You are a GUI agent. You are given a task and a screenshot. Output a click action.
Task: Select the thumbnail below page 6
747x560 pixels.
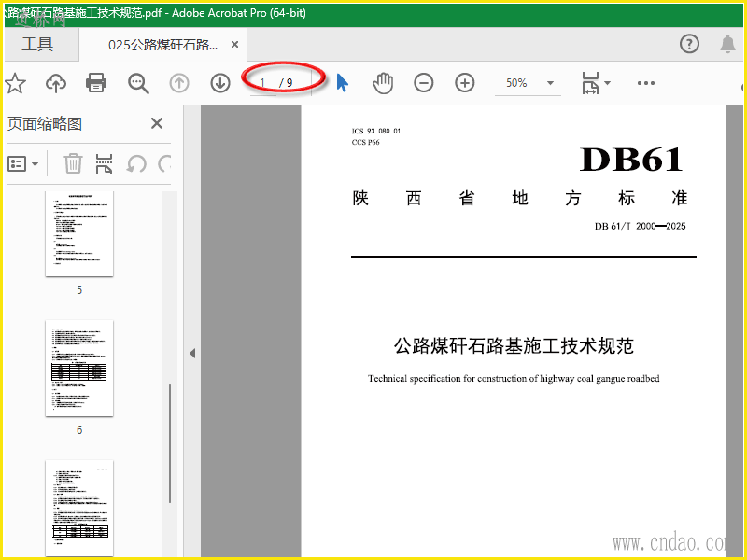tap(79, 508)
